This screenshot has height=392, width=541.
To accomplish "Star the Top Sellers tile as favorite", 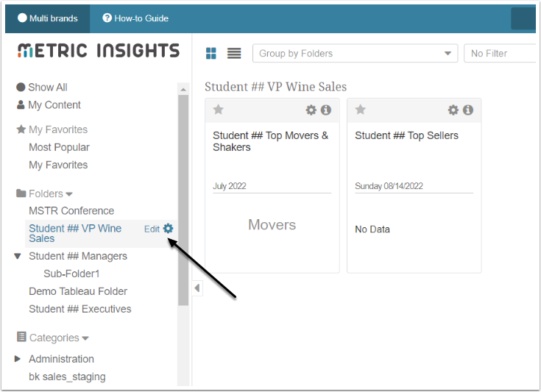I will pyautogui.click(x=360, y=110).
